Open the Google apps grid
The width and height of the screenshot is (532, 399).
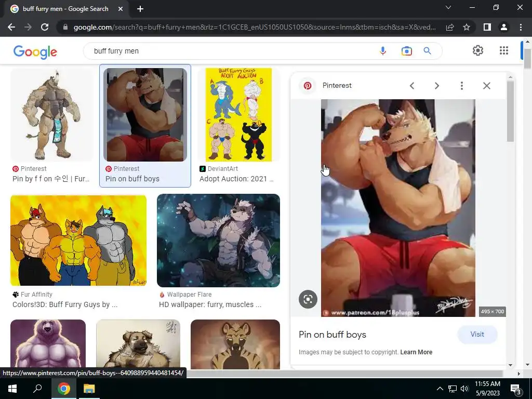pos(504,50)
